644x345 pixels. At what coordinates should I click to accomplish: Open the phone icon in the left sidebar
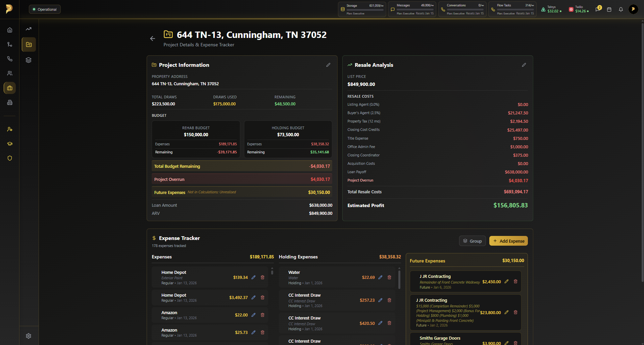click(10, 59)
